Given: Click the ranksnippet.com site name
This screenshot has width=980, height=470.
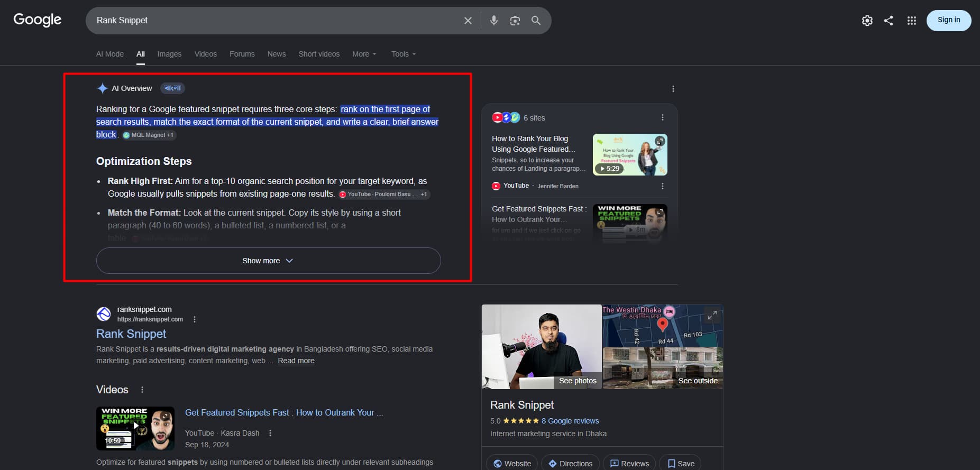Looking at the screenshot, I should pyautogui.click(x=144, y=309).
